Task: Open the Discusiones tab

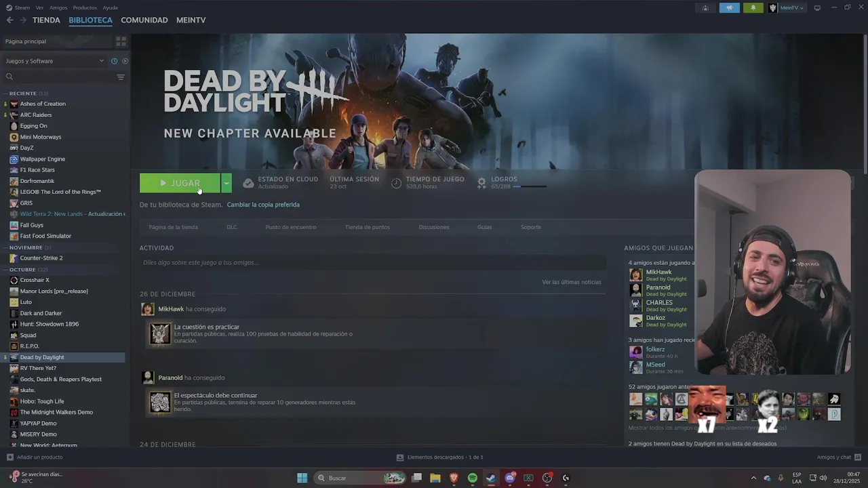Action: pos(434,227)
